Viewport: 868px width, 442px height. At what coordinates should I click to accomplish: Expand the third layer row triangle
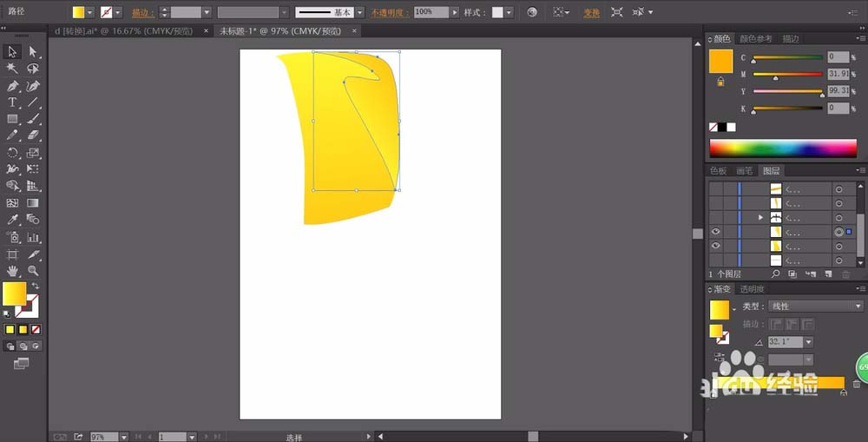coord(760,218)
